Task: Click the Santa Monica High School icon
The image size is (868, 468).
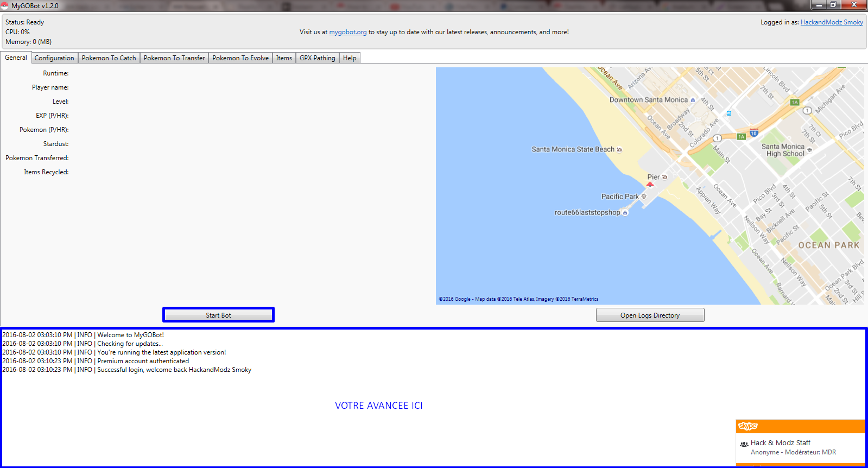Action: [809, 150]
